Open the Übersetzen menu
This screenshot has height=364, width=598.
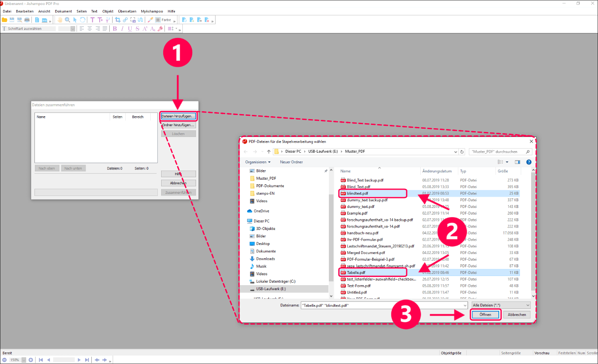click(127, 11)
